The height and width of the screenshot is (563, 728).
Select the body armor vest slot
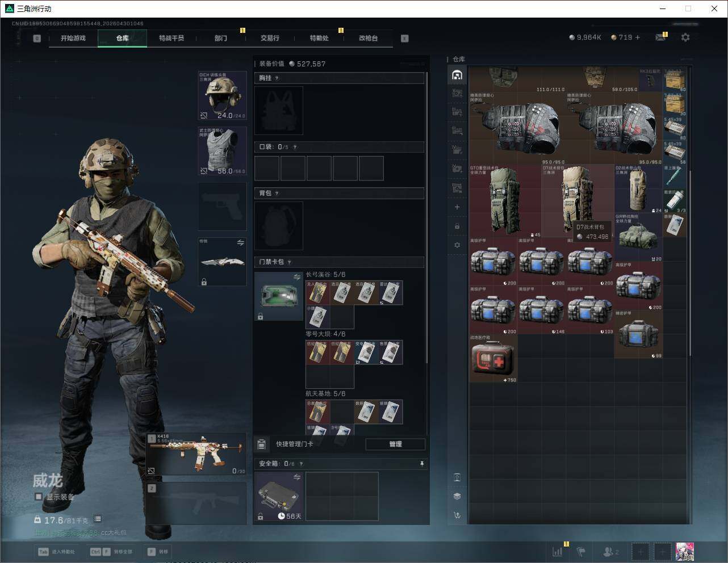[222, 150]
